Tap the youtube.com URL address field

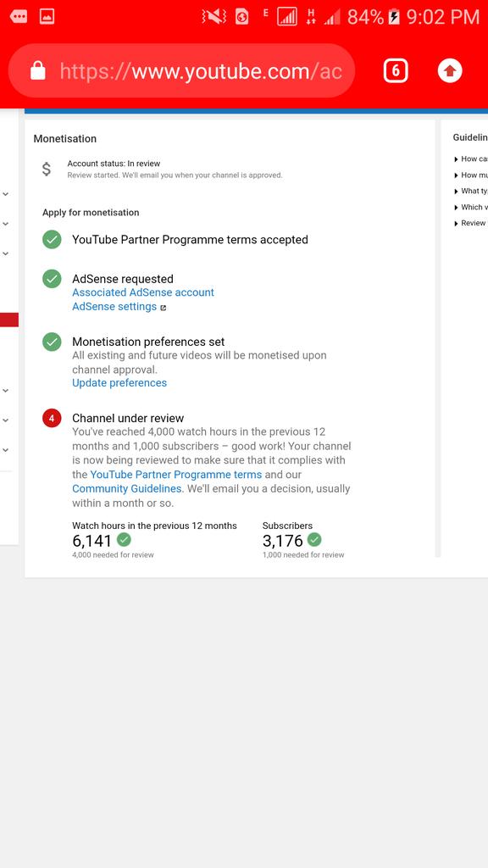click(181, 71)
